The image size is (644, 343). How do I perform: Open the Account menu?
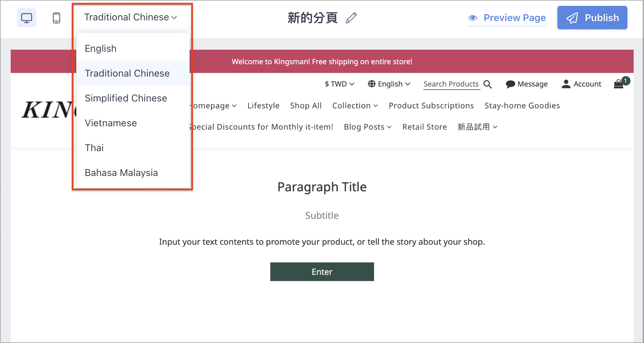tap(581, 84)
